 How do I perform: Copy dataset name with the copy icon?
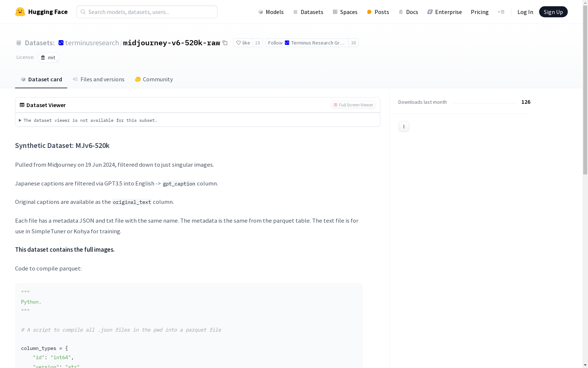pyautogui.click(x=225, y=43)
